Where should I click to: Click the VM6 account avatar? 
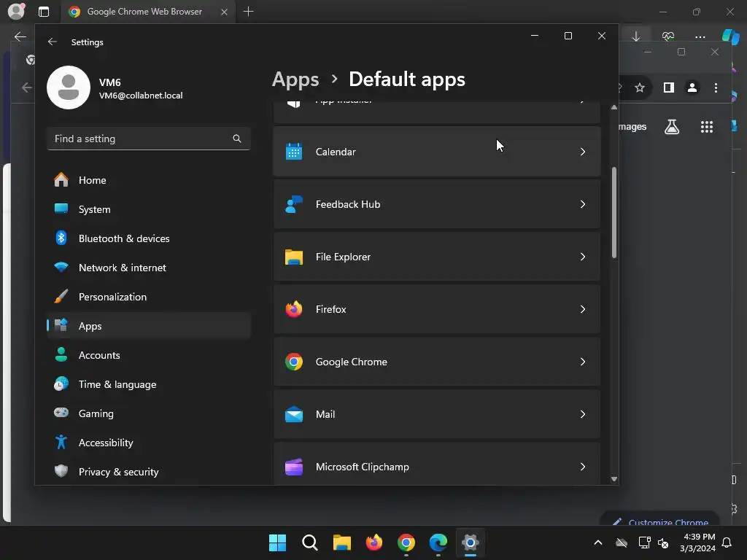point(69,87)
